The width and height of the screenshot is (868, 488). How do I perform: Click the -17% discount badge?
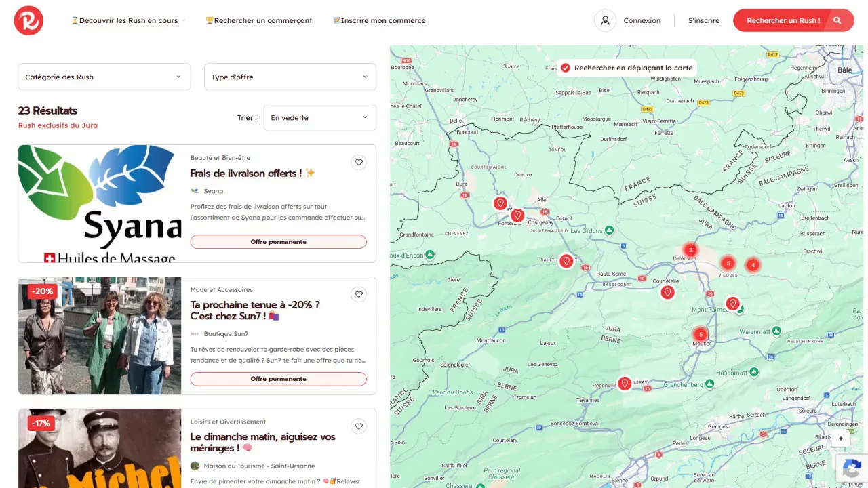tap(41, 424)
